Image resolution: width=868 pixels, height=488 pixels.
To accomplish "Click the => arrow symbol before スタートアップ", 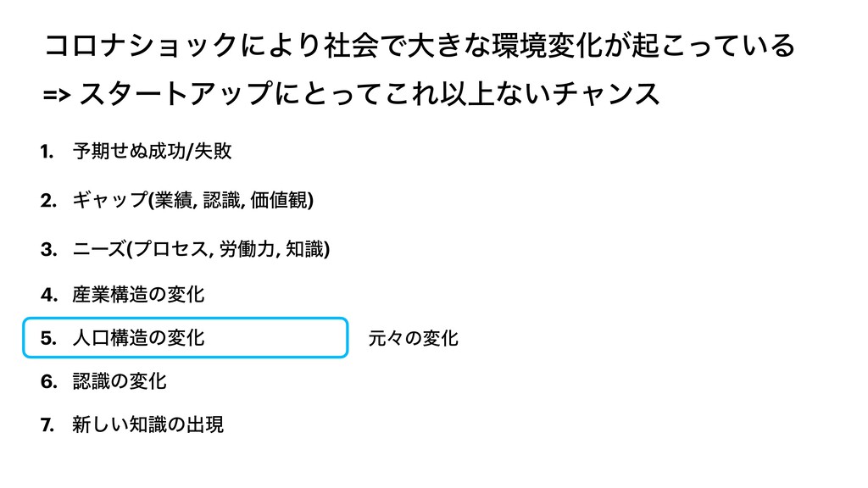I will pos(58,94).
